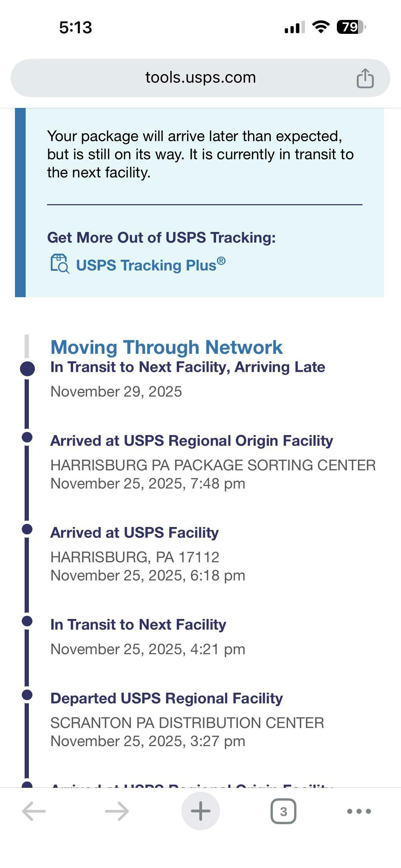
Task: Tap the Wi-Fi status icon
Action: (320, 27)
